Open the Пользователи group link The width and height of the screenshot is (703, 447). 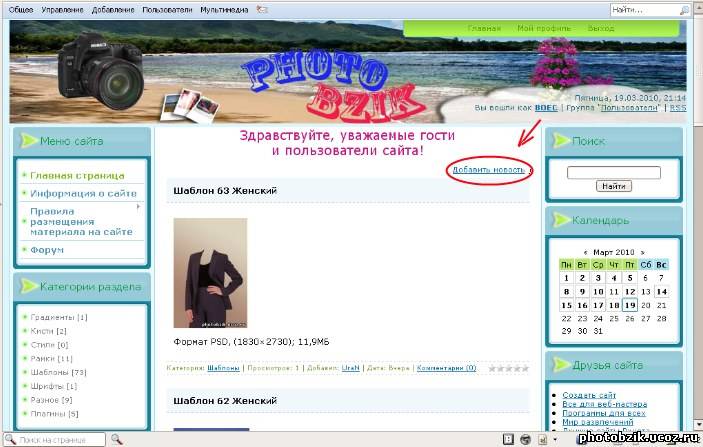629,108
